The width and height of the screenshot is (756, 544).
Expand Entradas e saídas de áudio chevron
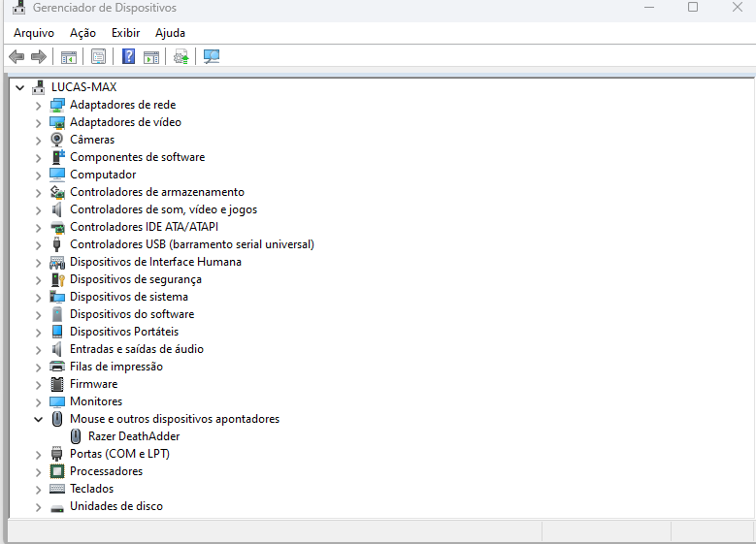[x=38, y=349]
